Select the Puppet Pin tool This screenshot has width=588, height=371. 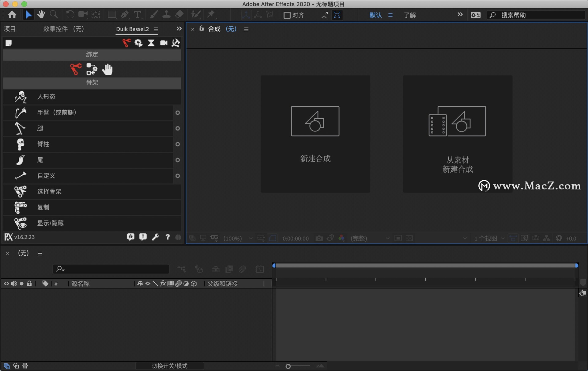pos(211,15)
